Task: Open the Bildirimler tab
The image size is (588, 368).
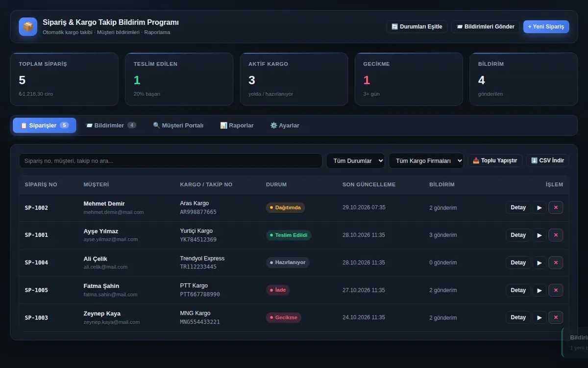Action: (x=111, y=126)
